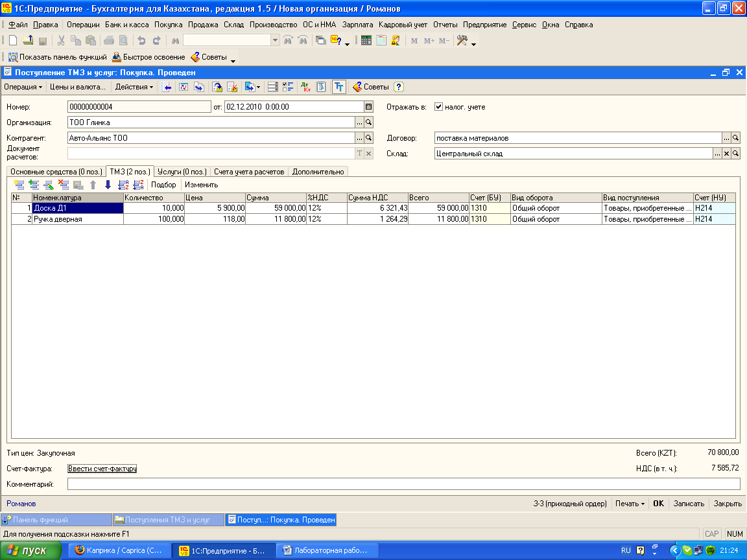Switch to Панель функций window tab
This screenshot has width=747, height=560.
(x=56, y=520)
